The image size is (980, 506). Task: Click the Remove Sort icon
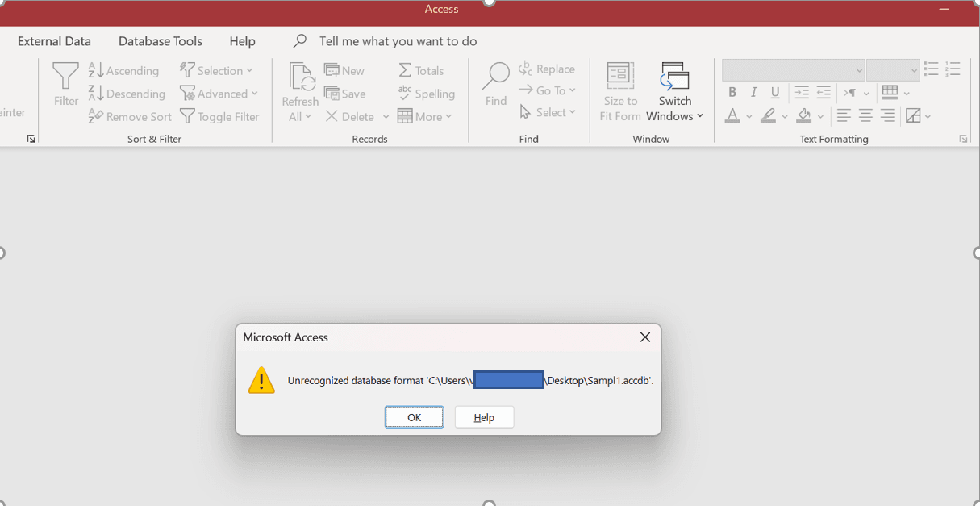point(96,117)
